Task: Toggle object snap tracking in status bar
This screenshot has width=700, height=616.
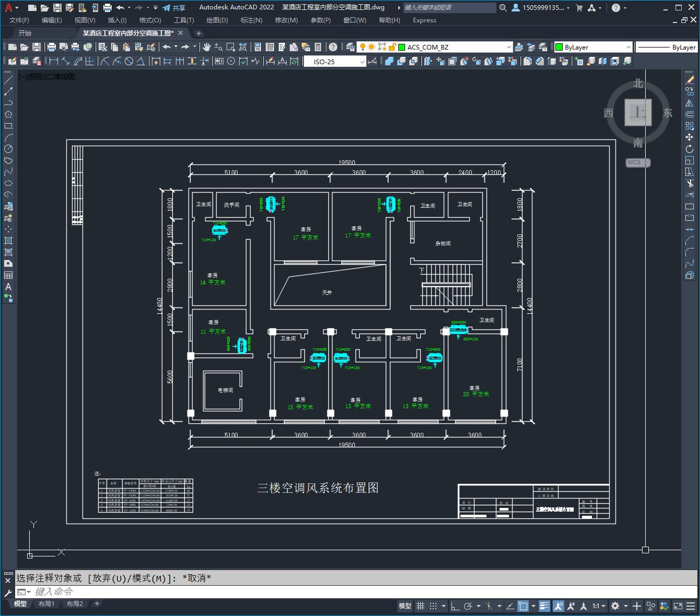Action: click(x=510, y=606)
